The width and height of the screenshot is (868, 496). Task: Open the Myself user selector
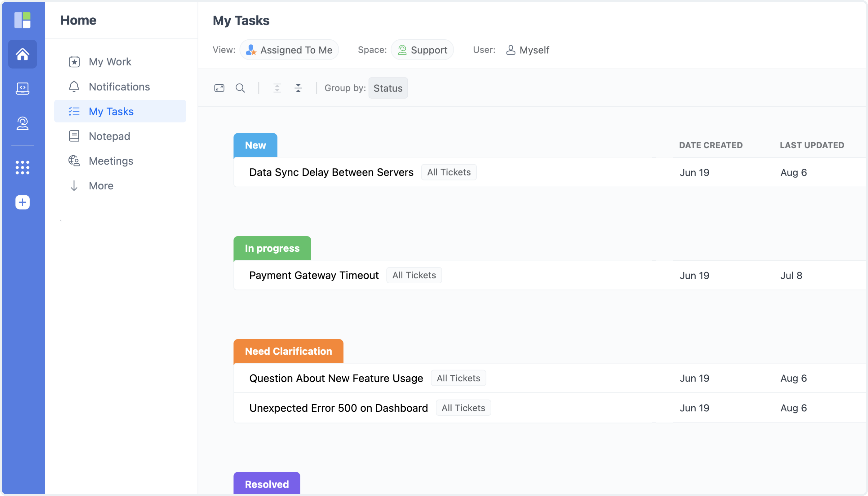coord(528,50)
